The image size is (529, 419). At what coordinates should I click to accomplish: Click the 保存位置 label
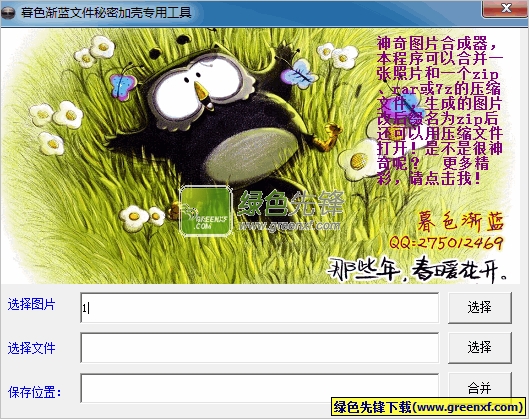coord(34,392)
